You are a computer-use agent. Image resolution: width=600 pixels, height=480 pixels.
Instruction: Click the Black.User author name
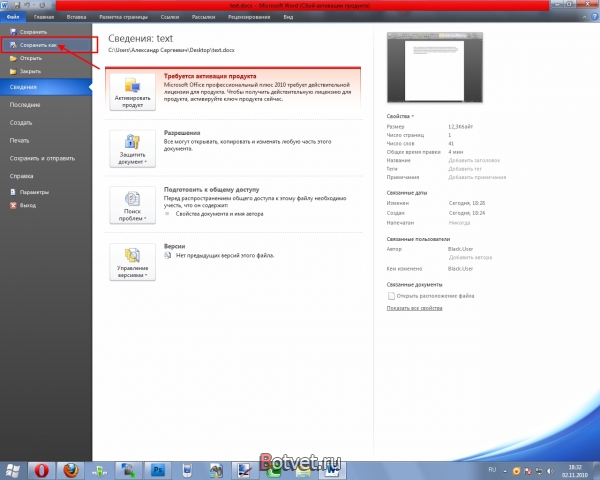460,249
